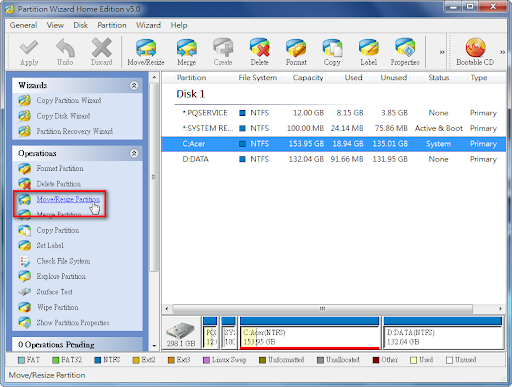This screenshot has height=387, width=512.
Task: Choose Set Label in Operations
Action: [x=50, y=245]
